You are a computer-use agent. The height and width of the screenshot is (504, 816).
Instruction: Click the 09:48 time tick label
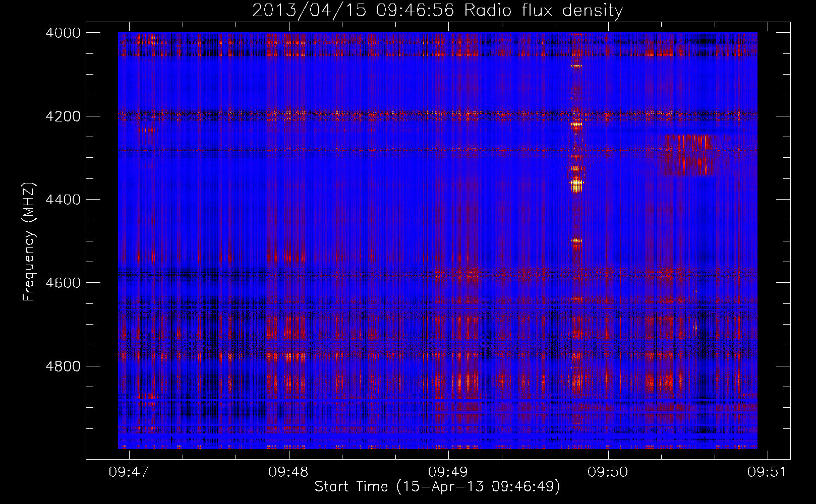[x=288, y=472]
